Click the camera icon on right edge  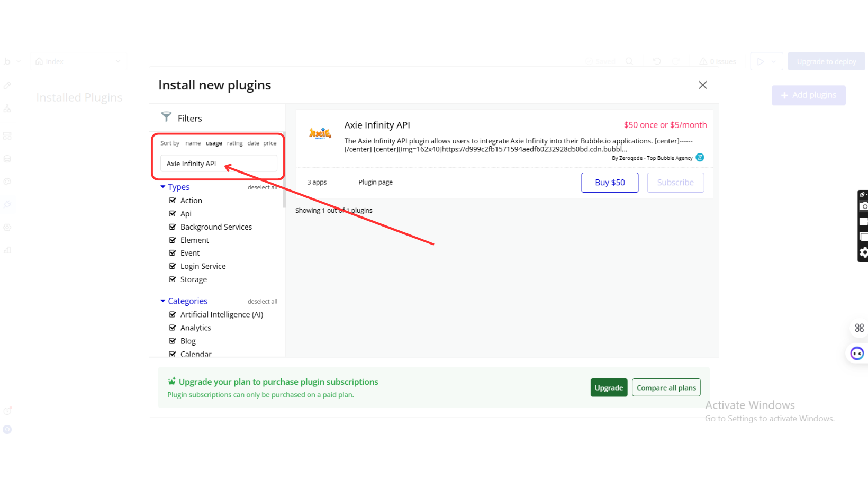click(x=863, y=206)
